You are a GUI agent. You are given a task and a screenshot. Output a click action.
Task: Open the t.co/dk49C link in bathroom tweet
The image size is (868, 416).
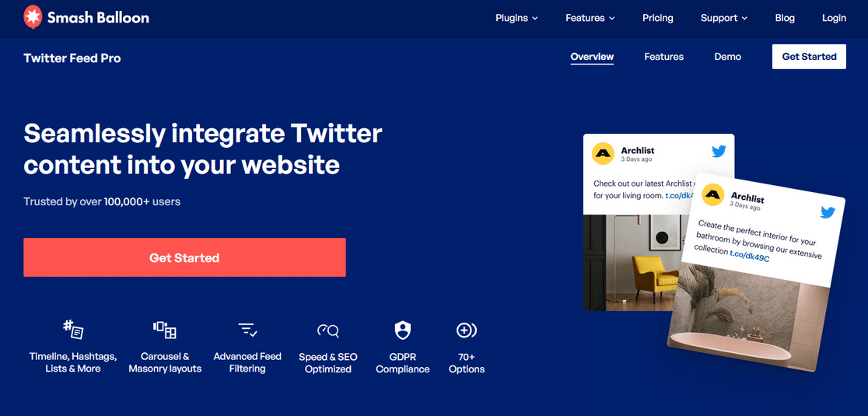(749, 256)
